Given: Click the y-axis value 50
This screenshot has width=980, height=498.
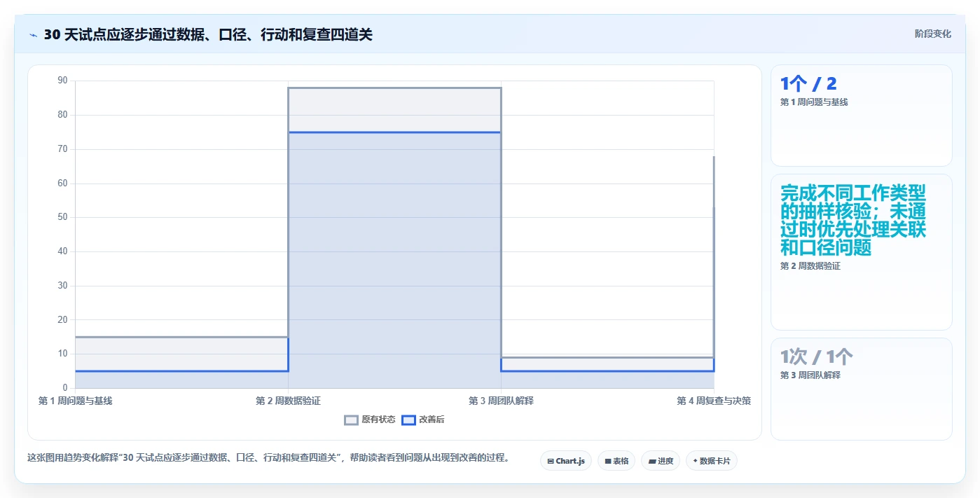Looking at the screenshot, I should pyautogui.click(x=62, y=217).
